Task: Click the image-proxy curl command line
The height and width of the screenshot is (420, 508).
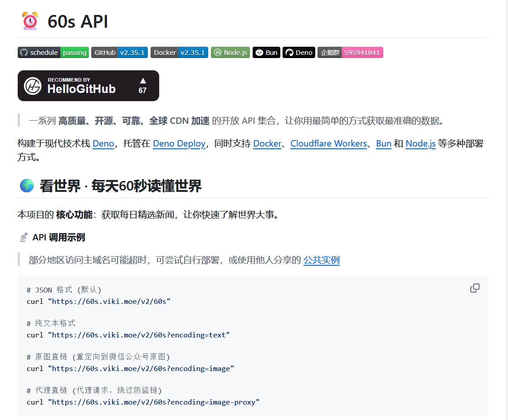Action: point(143,402)
